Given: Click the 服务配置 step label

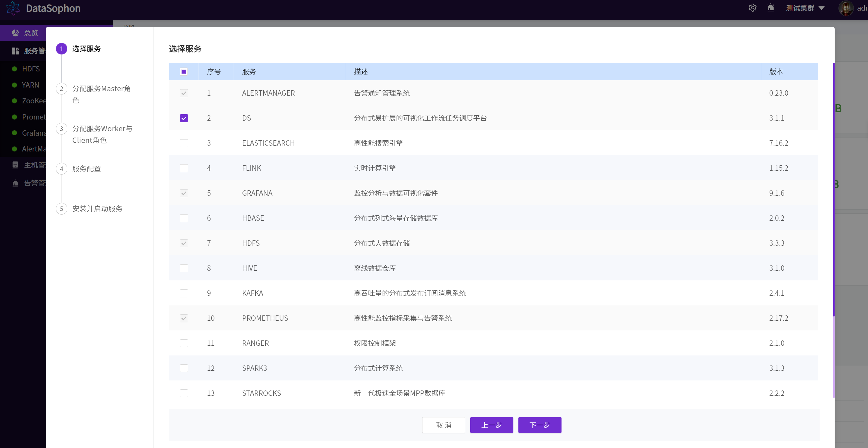Looking at the screenshot, I should click(x=86, y=169).
